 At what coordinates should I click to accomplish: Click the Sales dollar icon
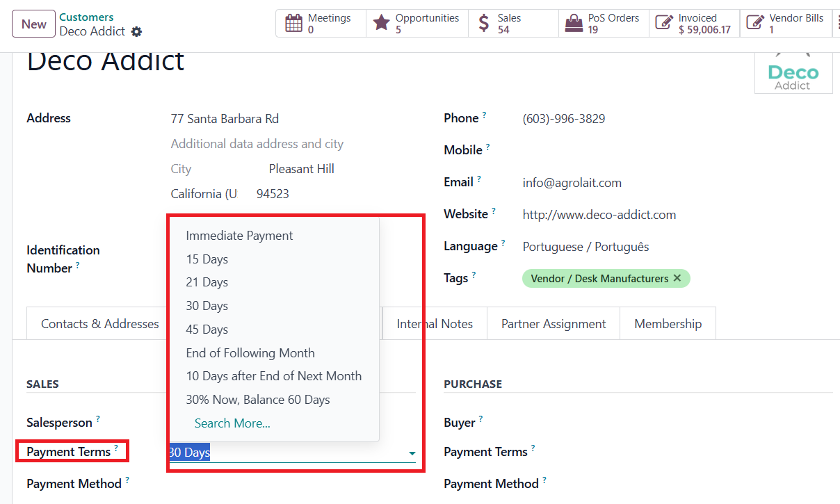[x=484, y=24]
